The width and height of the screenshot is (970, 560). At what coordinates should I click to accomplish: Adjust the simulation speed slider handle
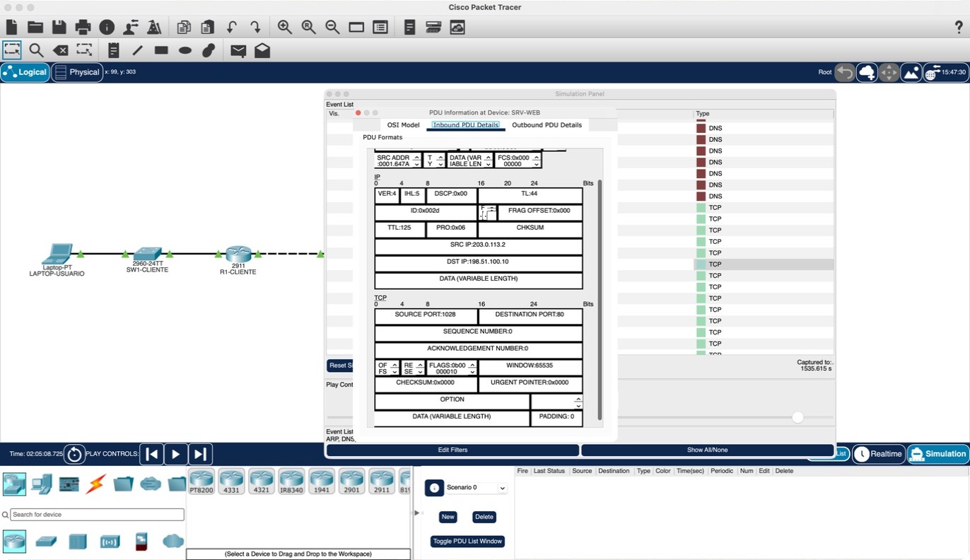click(797, 417)
